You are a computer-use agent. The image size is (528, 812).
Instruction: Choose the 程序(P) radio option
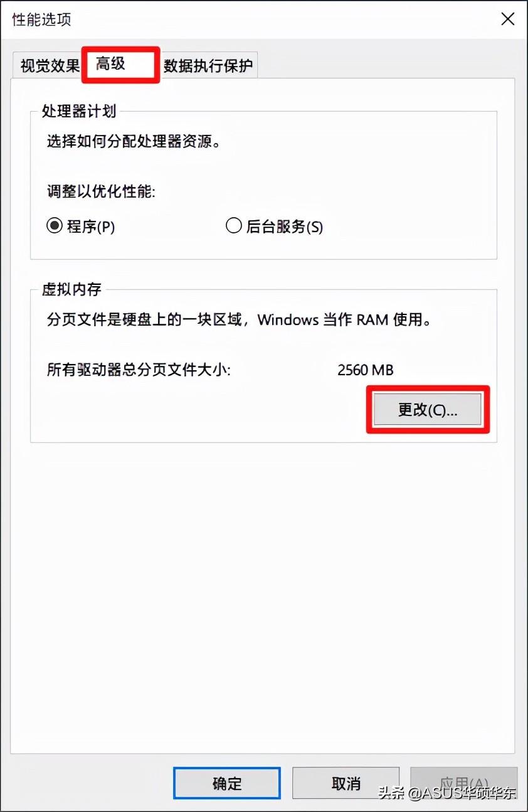81,227
